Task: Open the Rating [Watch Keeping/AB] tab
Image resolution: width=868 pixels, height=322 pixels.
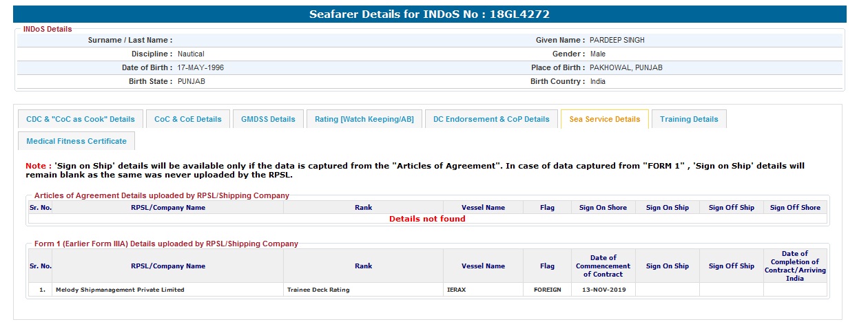Action: [364, 119]
